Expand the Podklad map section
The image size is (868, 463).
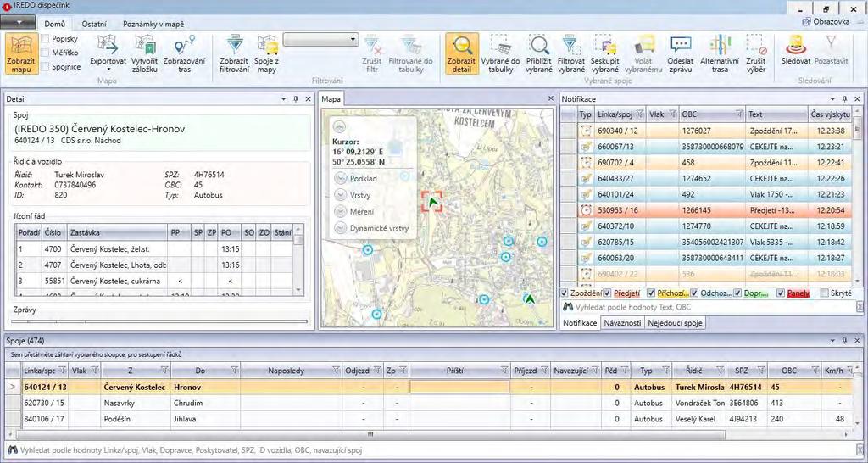pos(341,178)
